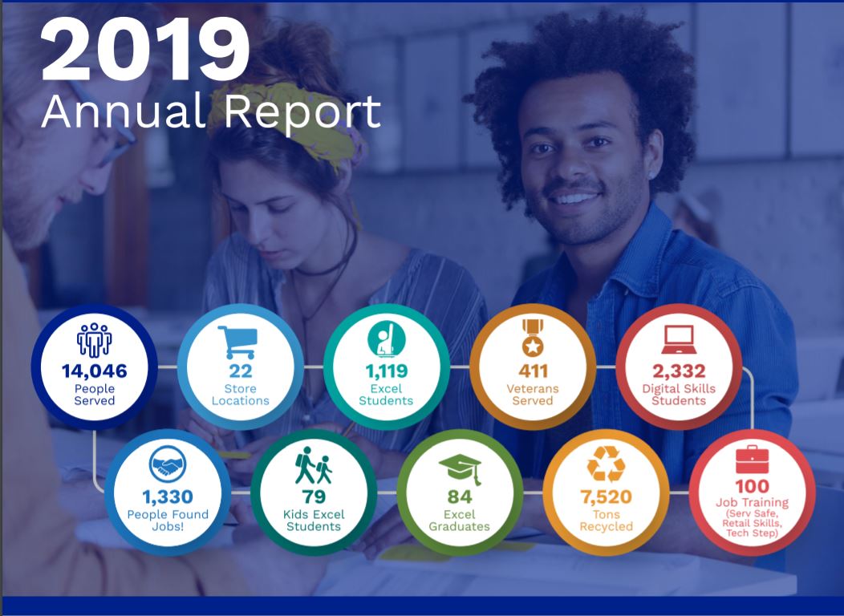Click the handshake icon above 1,330
The width and height of the screenshot is (844, 616).
click(x=168, y=464)
